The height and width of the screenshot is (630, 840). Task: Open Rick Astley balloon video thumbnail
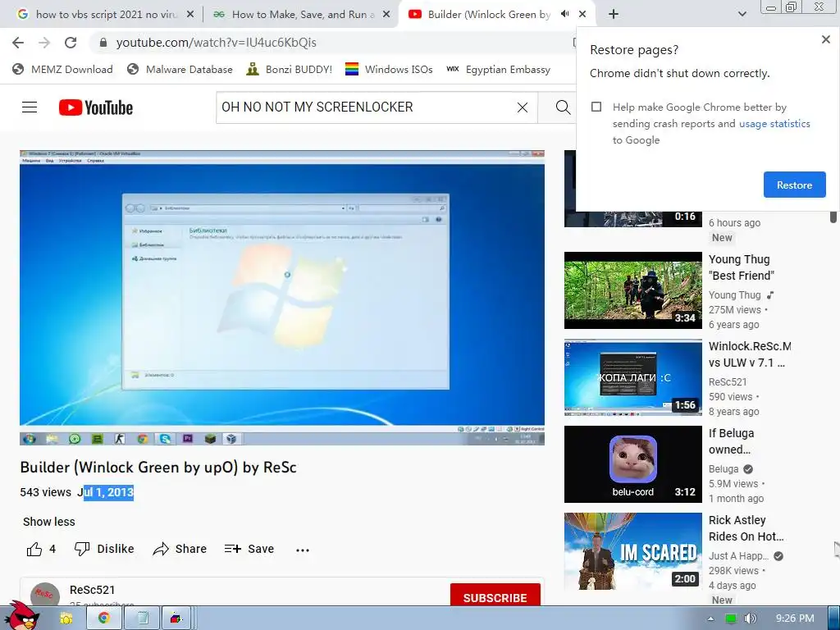pos(632,551)
